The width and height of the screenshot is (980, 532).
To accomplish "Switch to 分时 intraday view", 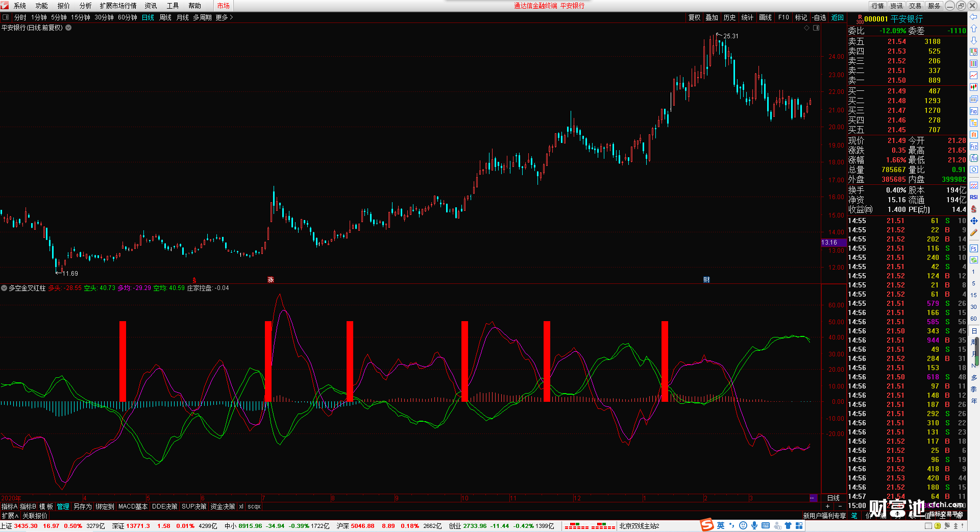I will point(20,17).
